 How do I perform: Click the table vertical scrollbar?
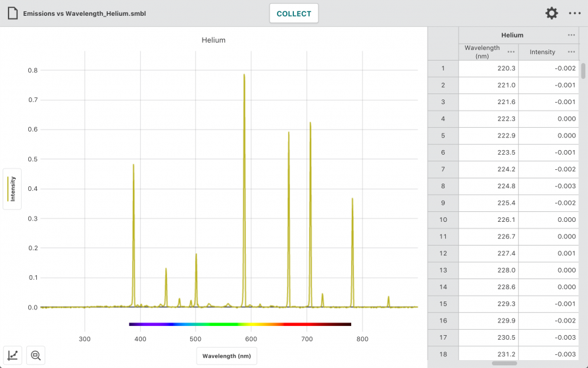pyautogui.click(x=583, y=71)
